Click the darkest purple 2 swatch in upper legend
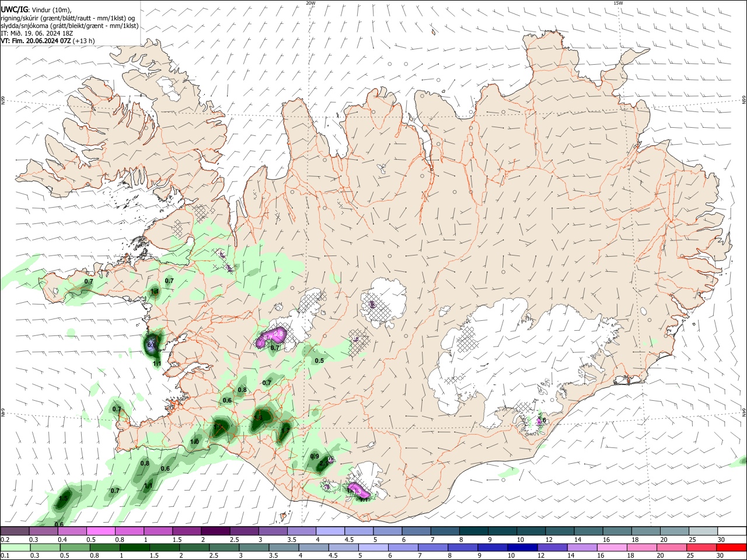This screenshot has width=747, height=560. (x=215, y=531)
